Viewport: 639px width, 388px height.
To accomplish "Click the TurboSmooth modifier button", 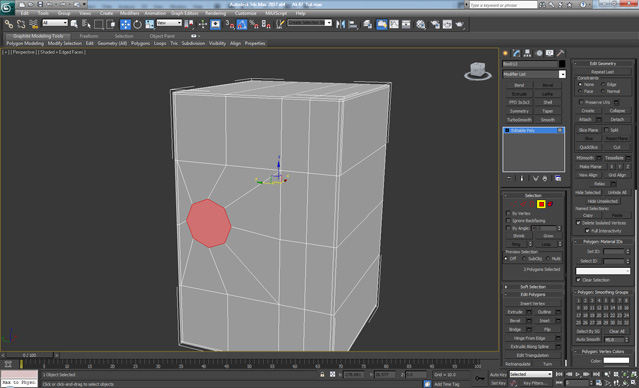I will point(519,120).
